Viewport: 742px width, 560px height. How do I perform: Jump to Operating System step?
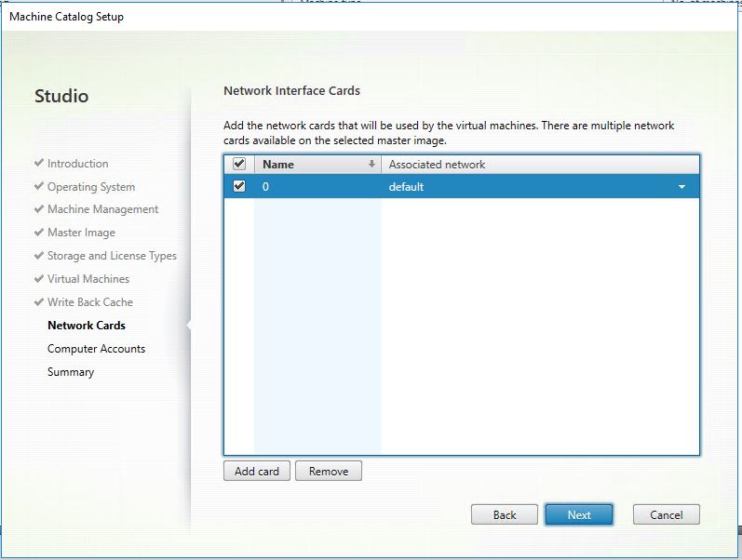91,187
